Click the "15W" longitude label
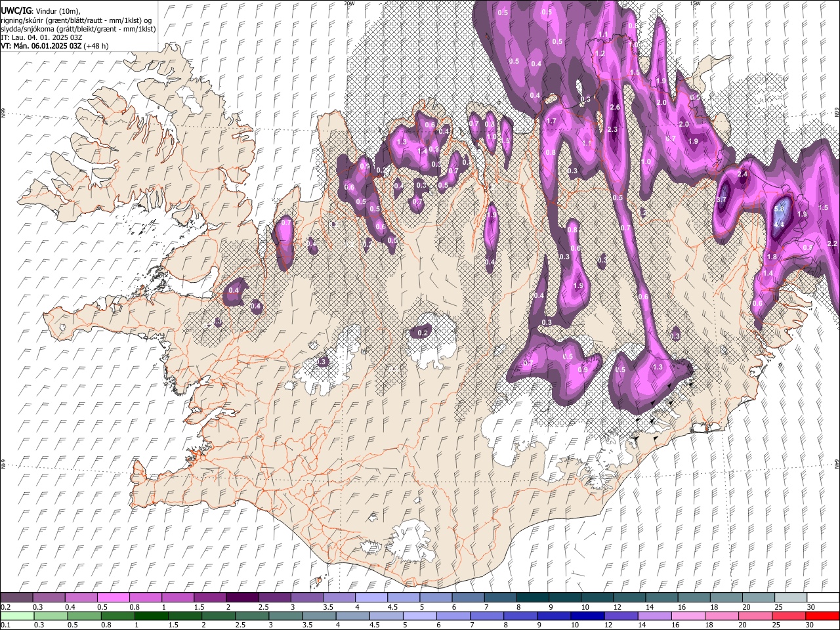Image resolution: width=840 pixels, height=630 pixels. point(695,3)
